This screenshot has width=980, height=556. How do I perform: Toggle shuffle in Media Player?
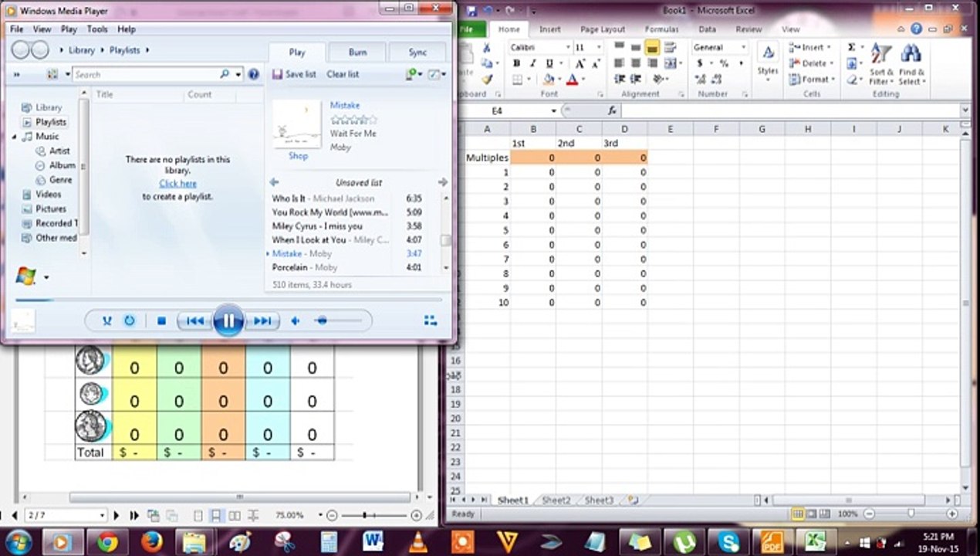[x=107, y=320]
